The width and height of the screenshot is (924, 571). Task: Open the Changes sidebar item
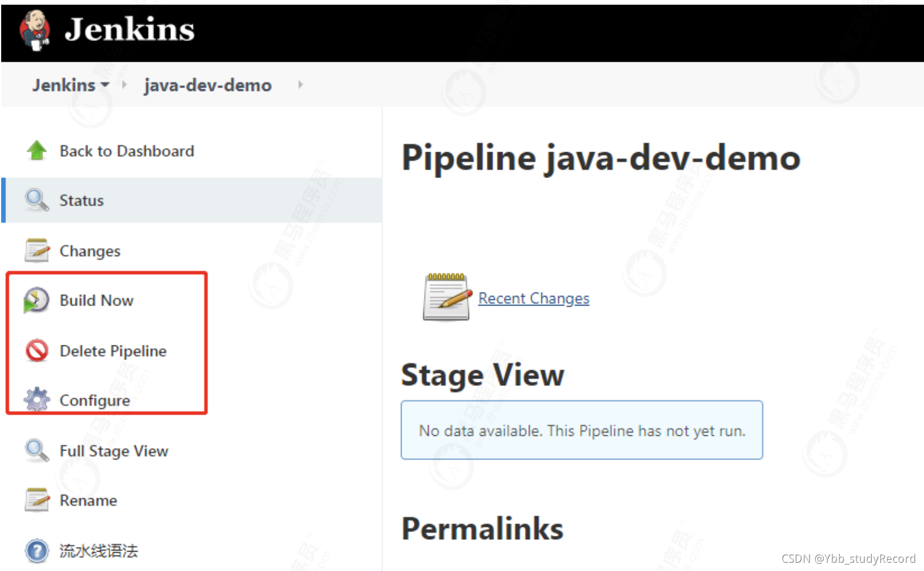tap(90, 251)
